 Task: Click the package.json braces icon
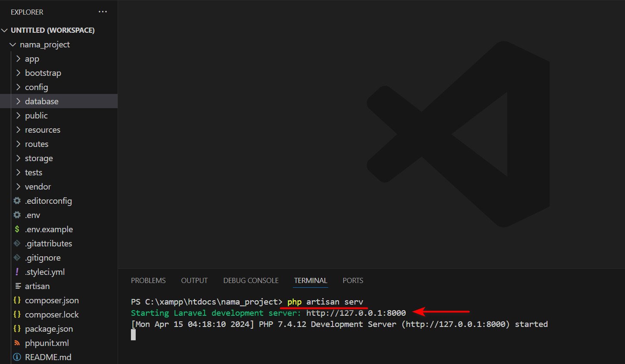[x=17, y=328]
